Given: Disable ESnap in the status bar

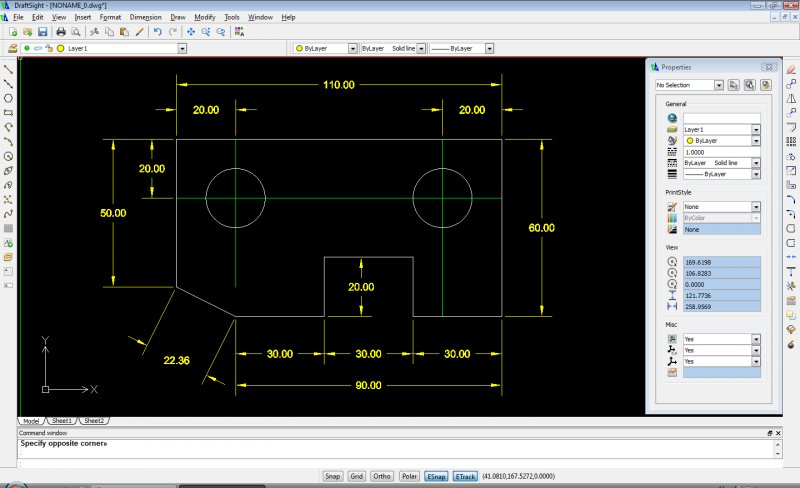Looking at the screenshot, I should click(436, 476).
